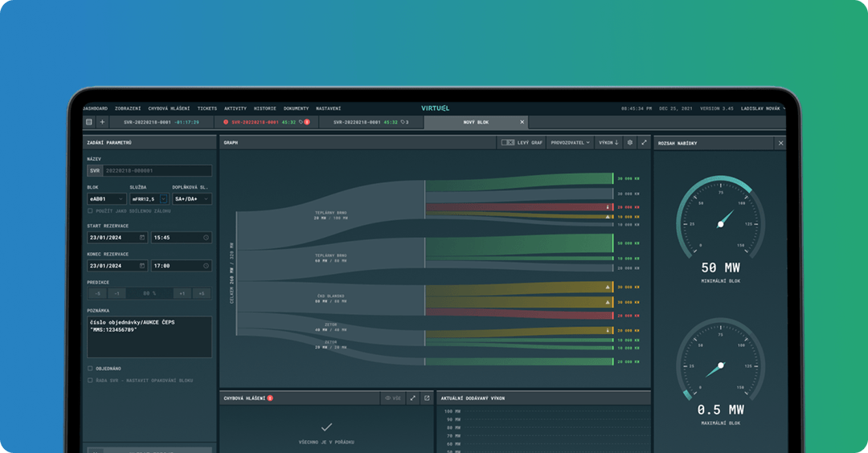Screen dimensions: 868x453
Task: Decrease predikce by 5
Action: coord(97,294)
